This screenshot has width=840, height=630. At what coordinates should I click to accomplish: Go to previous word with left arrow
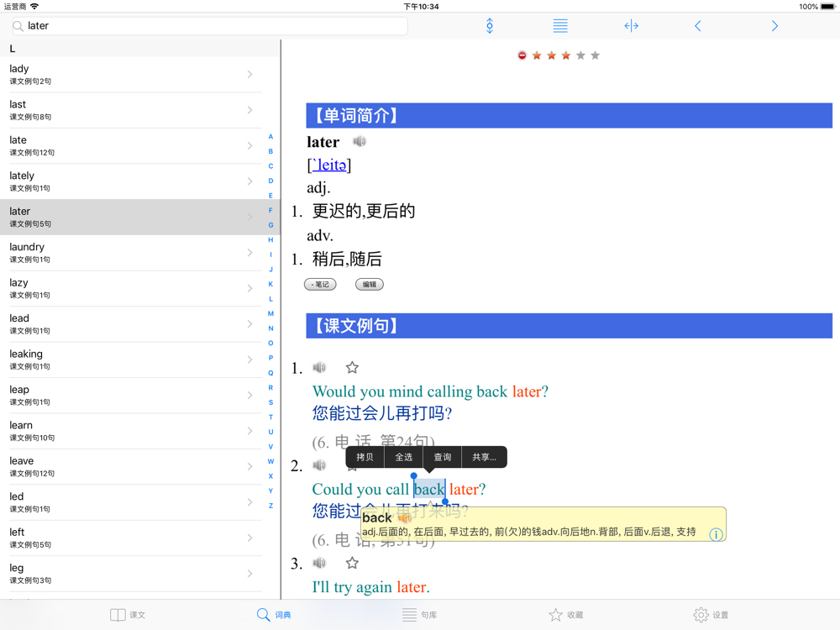coord(697,26)
